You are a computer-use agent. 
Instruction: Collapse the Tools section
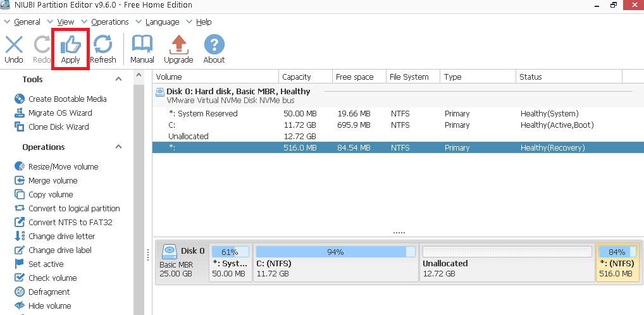click(x=118, y=80)
